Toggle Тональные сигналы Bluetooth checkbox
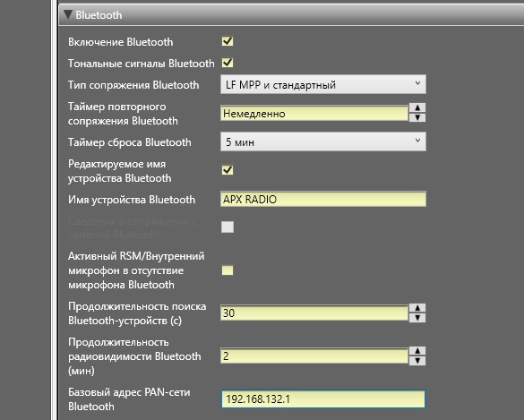Screen dimensions: 524x420 228,63
